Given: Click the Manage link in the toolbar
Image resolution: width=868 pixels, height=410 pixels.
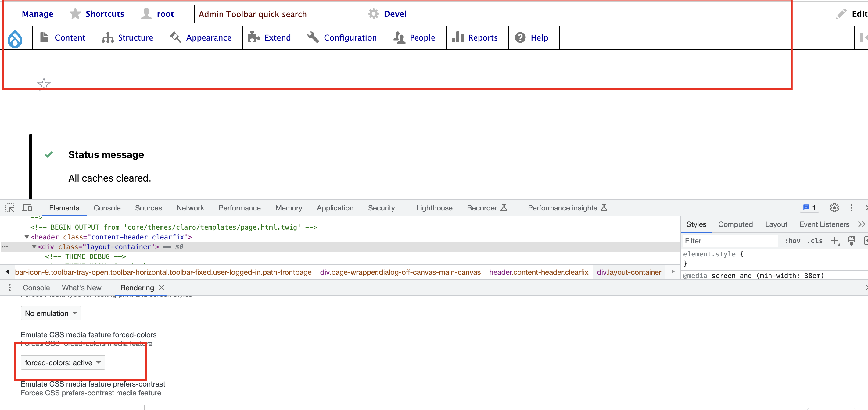Looking at the screenshot, I should [x=37, y=14].
